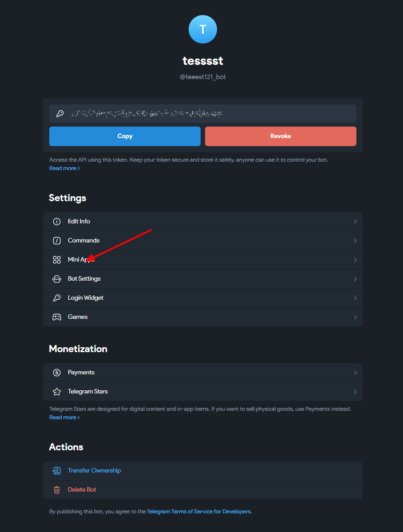Viewport: 403px width, 532px height.
Task: Select the blurred API token field
Action: click(202, 114)
